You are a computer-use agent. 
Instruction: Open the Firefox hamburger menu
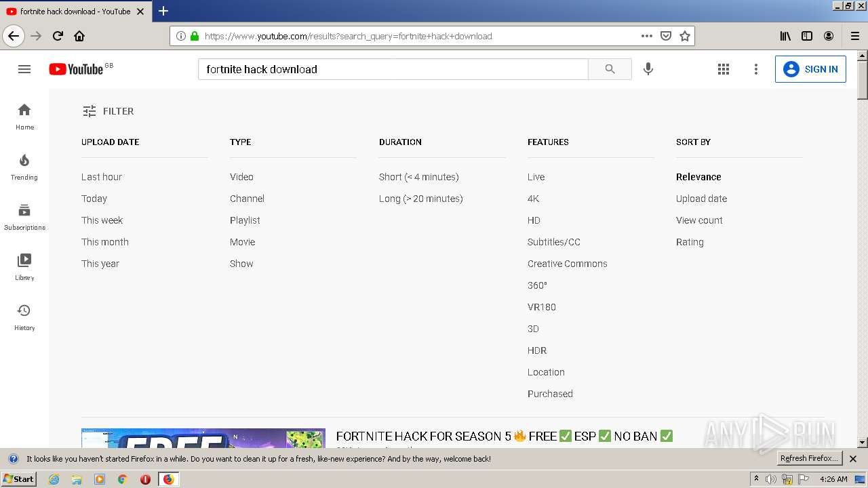click(x=855, y=36)
